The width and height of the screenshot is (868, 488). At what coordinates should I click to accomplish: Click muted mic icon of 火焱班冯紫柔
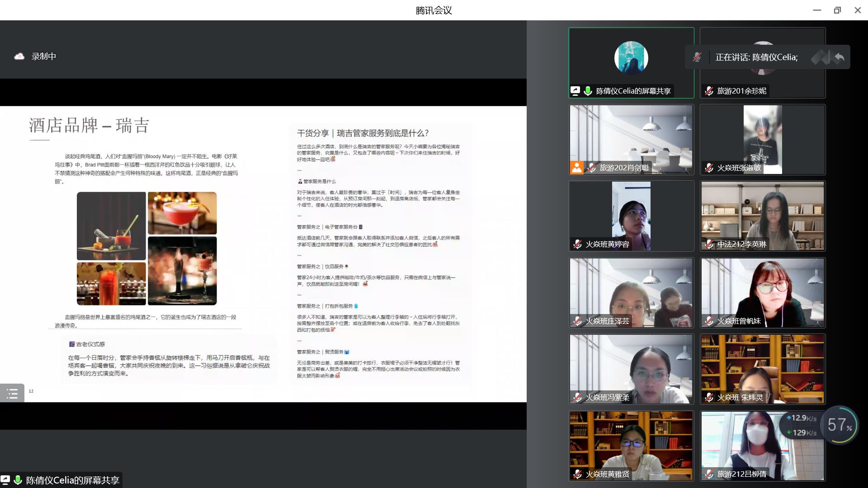click(577, 398)
